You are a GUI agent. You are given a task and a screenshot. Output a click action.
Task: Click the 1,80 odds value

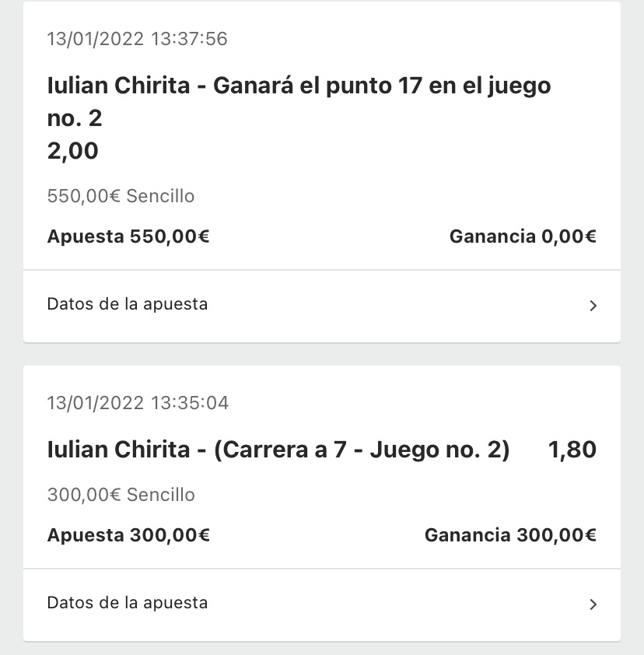pos(572,450)
